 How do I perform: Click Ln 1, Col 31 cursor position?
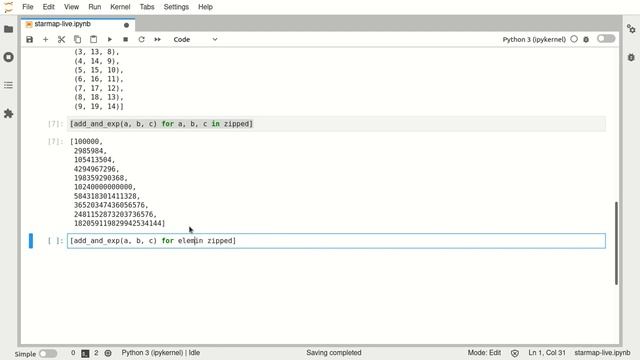(547, 353)
